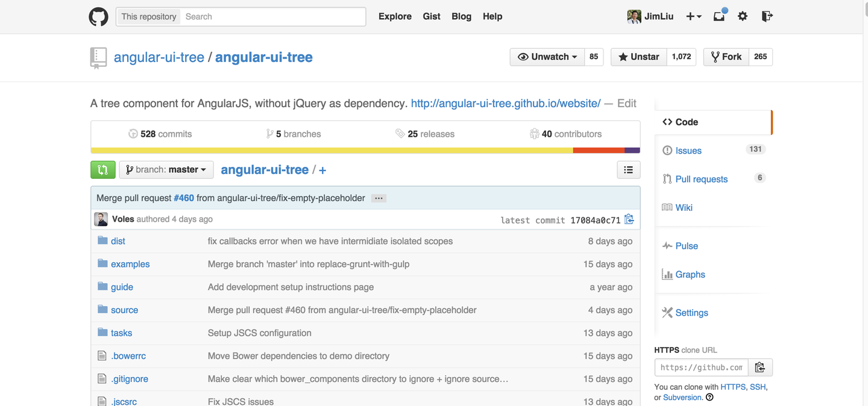Open the Issues tab

pos(688,151)
